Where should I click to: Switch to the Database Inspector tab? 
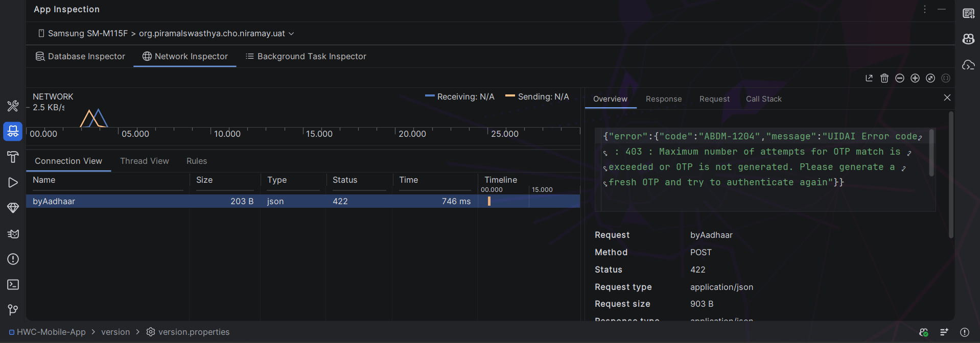pos(80,56)
